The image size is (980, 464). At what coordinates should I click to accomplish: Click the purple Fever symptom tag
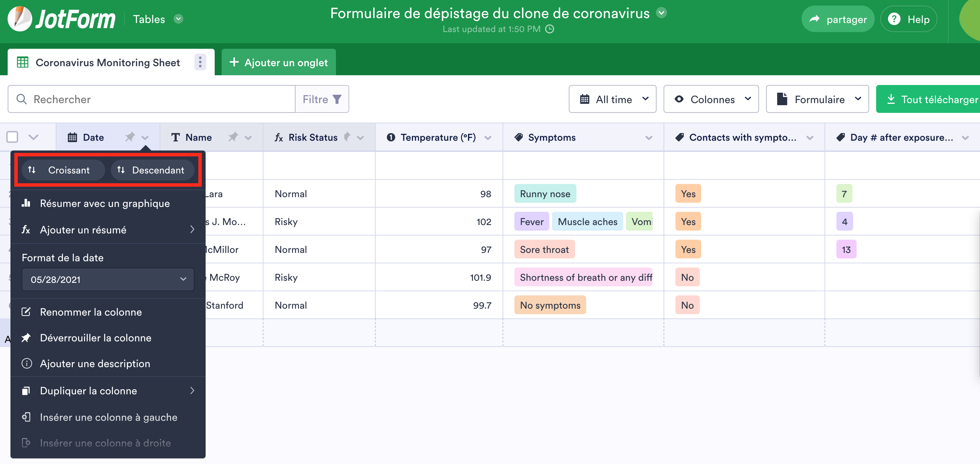[x=531, y=222]
